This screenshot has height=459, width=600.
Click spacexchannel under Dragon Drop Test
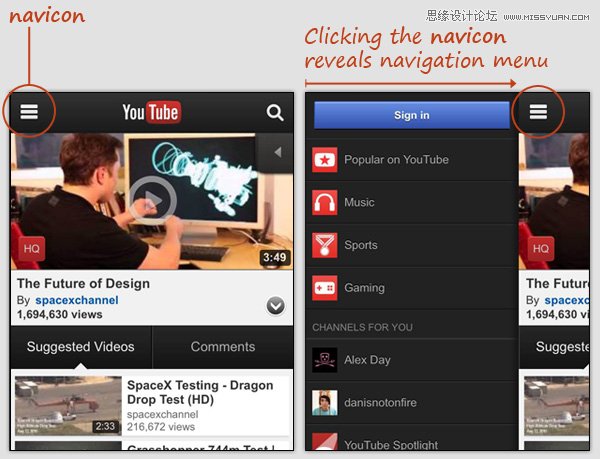click(x=163, y=414)
